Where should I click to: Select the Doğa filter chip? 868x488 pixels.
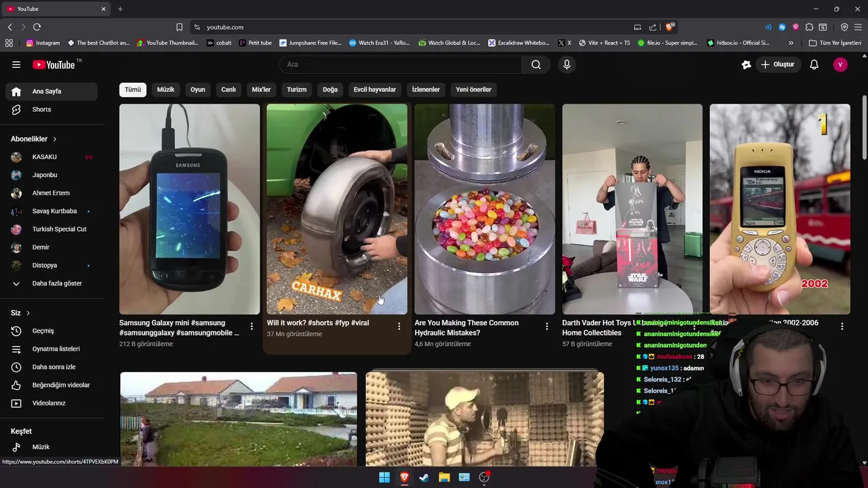coord(330,89)
